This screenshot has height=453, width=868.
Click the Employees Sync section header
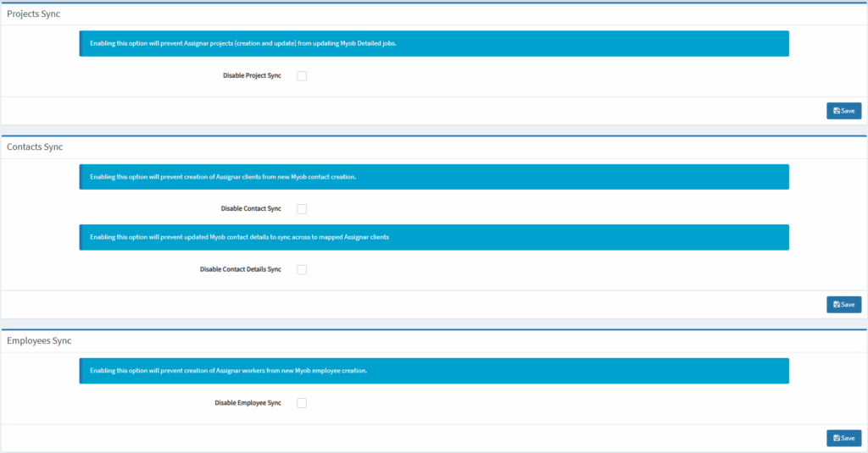[x=39, y=340]
